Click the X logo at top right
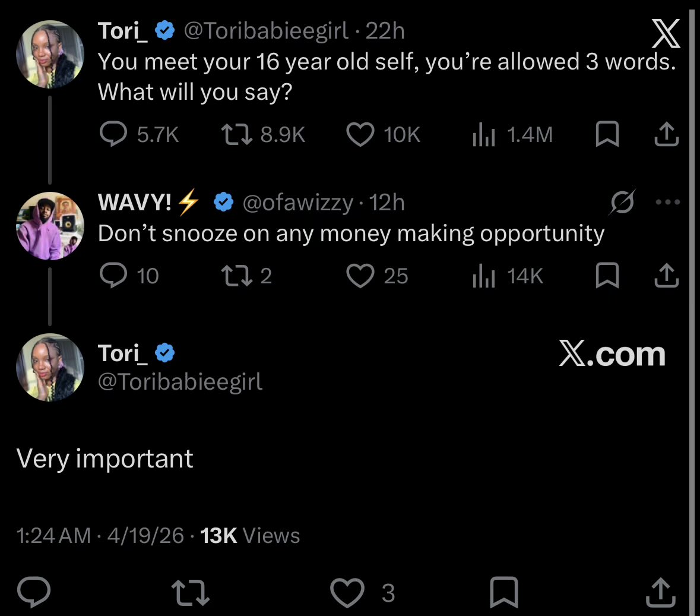700x616 pixels. 666,33
